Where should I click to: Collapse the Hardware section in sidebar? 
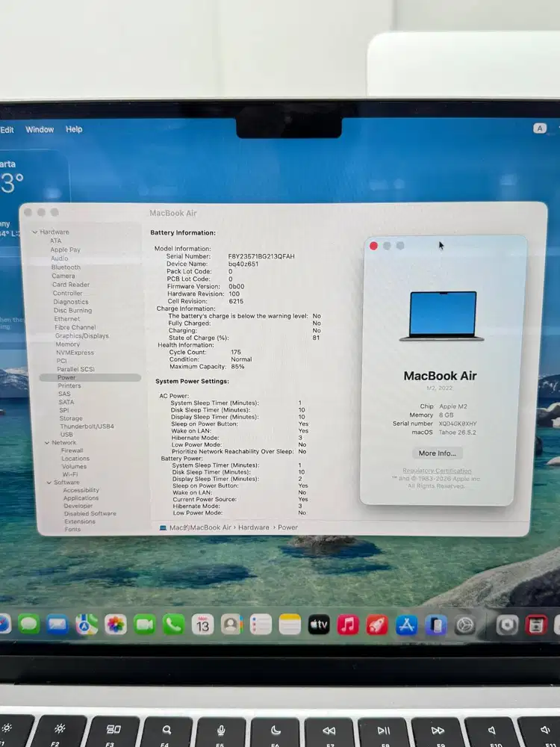tap(35, 232)
